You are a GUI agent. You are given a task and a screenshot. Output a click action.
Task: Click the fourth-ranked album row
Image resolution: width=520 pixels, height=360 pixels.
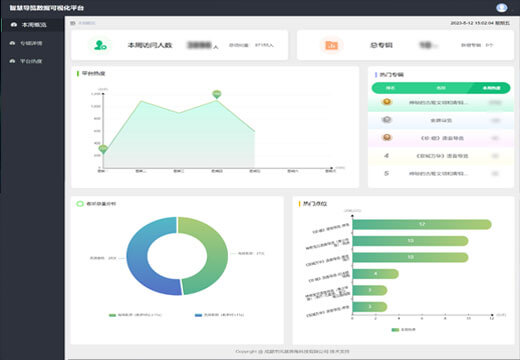[x=441, y=156]
